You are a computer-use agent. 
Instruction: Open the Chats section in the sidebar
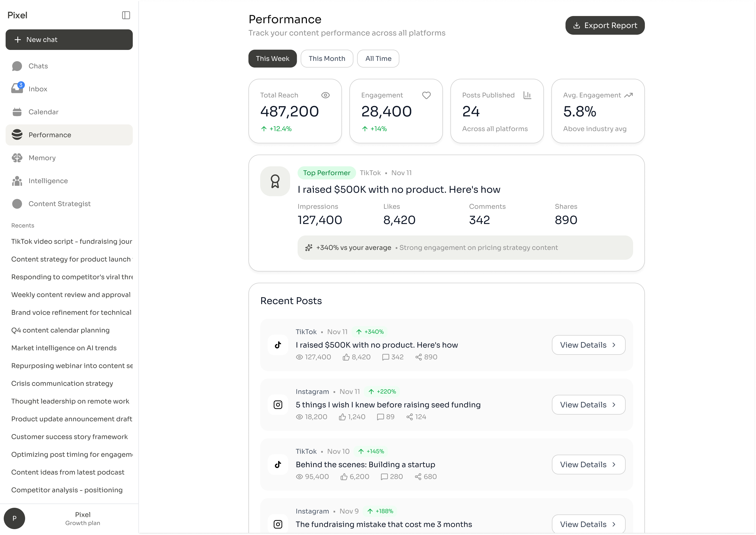[x=38, y=66]
